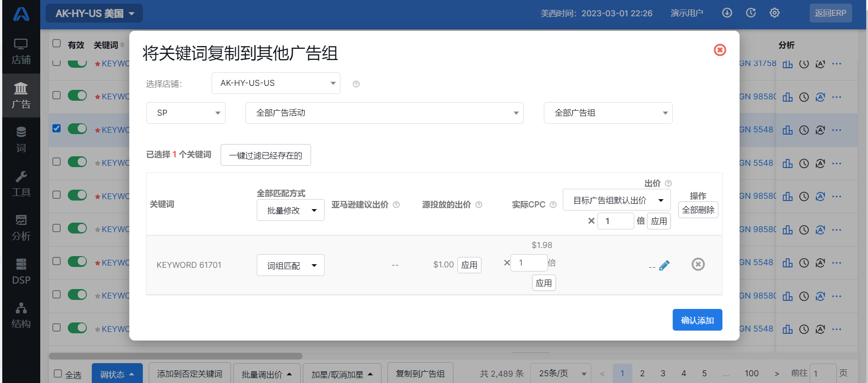
Task: Click 全部删除 button
Action: 698,210
